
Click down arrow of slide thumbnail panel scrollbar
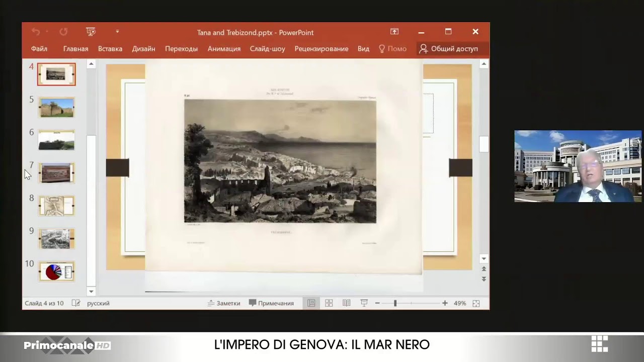pyautogui.click(x=91, y=291)
